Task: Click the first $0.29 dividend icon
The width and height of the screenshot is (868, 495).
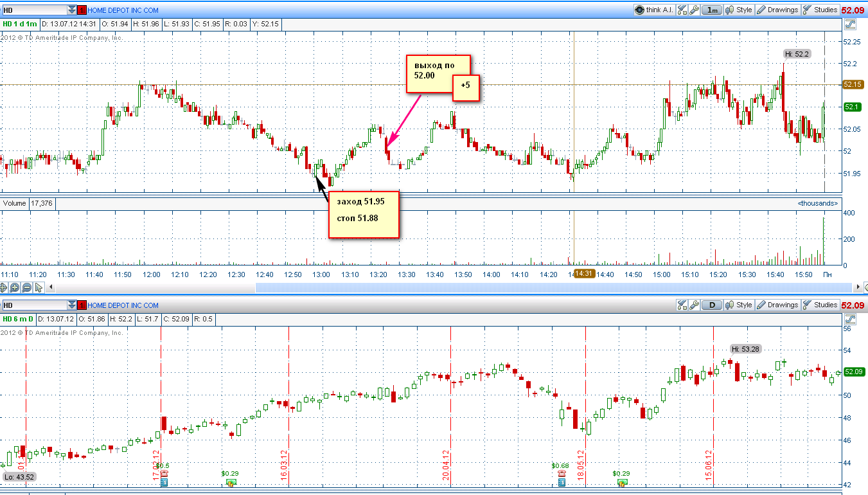Action: click(x=231, y=482)
